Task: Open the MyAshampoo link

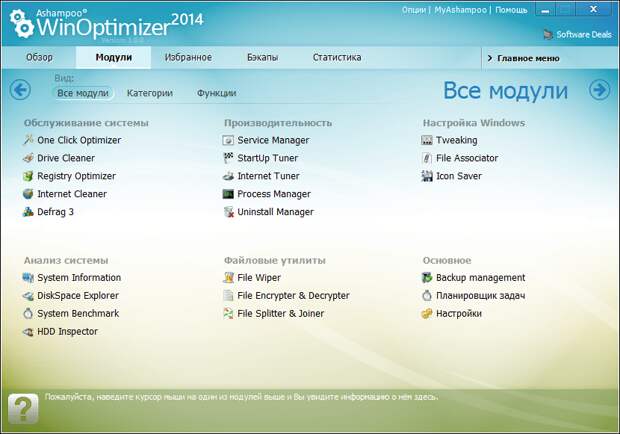Action: pyautogui.click(x=460, y=9)
